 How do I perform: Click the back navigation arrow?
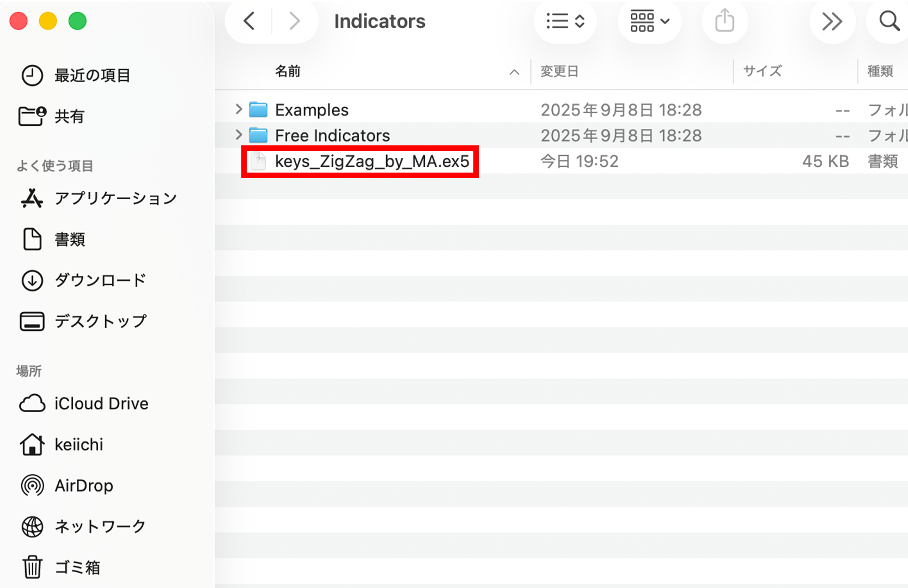pos(249,22)
